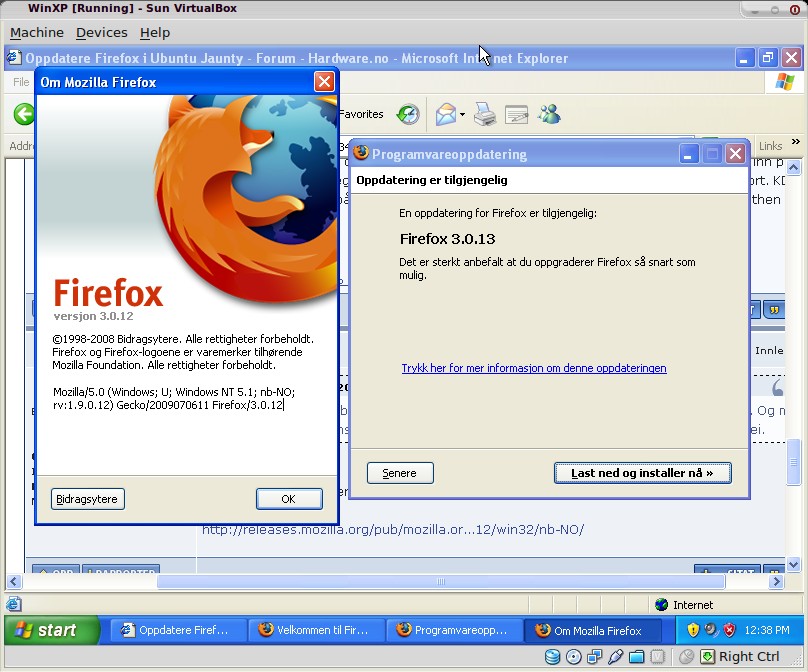808x672 pixels.
Task: Expand the Mail icon dropdown arrow
Action: [x=462, y=114]
